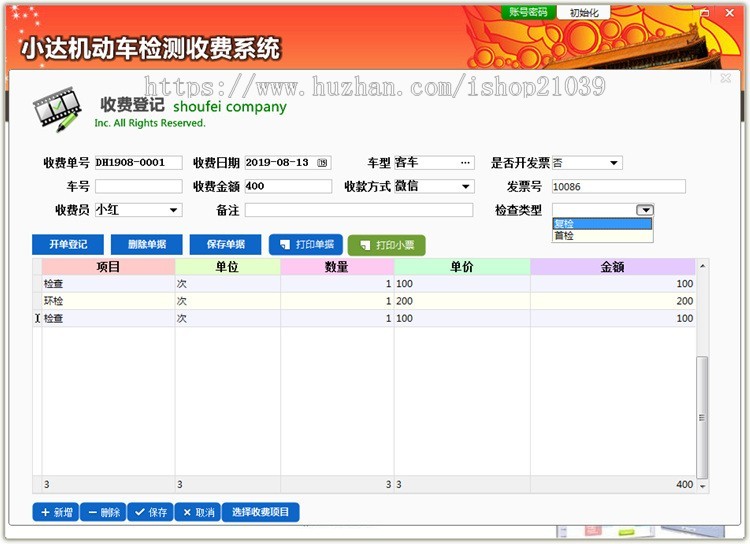The height and width of the screenshot is (544, 750).
Task: Click the 单价 column header
Action: point(462,266)
